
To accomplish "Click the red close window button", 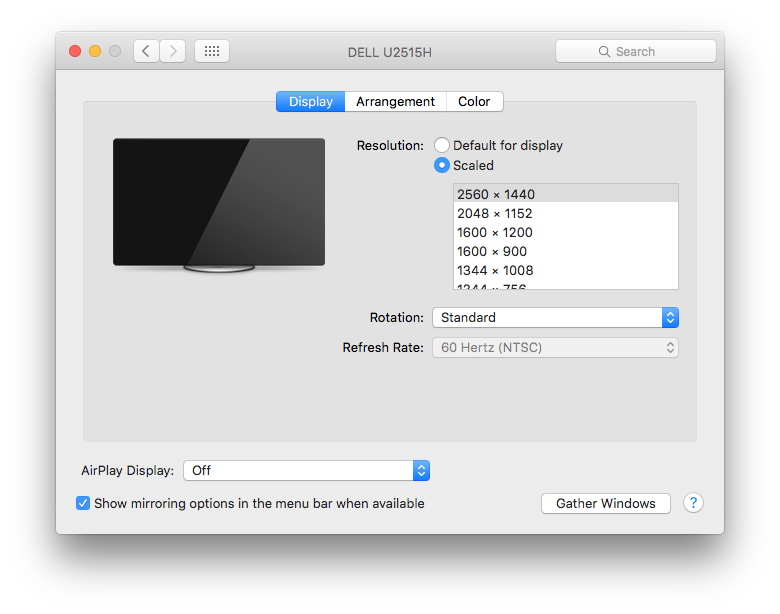I will tap(75, 51).
